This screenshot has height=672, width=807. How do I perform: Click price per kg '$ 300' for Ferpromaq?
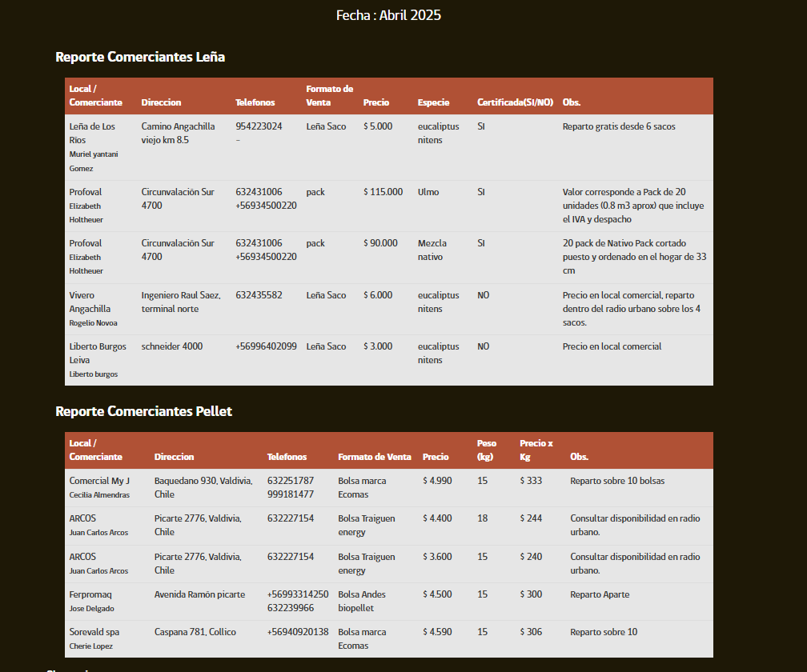[531, 594]
